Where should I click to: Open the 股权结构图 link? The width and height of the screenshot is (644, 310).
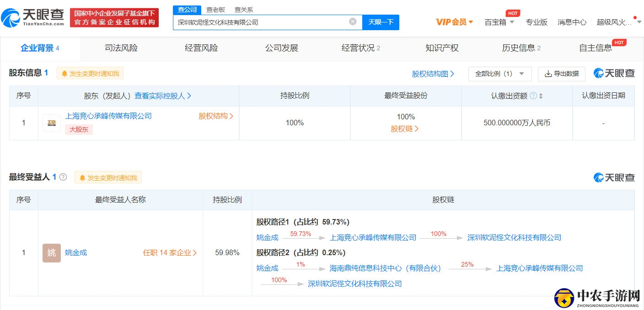pyautogui.click(x=433, y=74)
